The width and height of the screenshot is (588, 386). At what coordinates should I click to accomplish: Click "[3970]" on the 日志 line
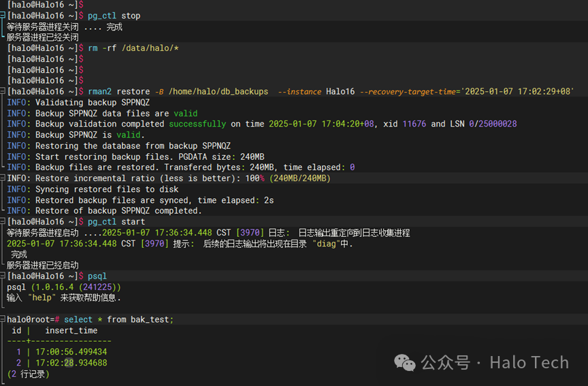click(250, 233)
